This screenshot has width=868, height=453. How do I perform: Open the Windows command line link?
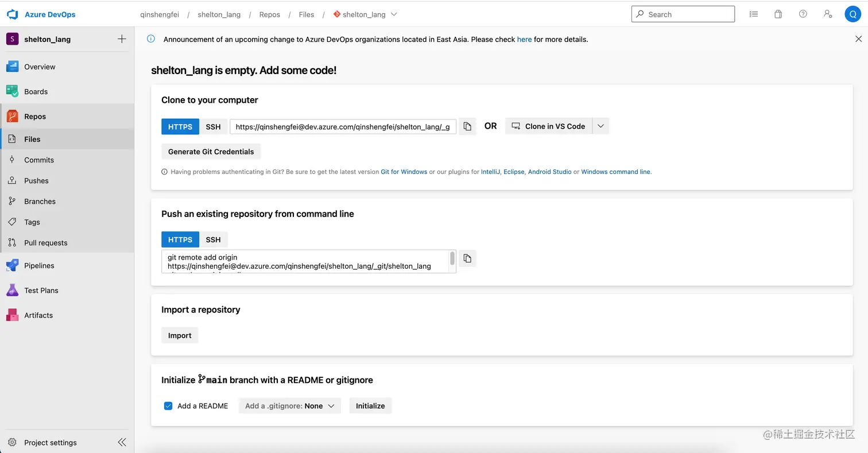tap(616, 172)
